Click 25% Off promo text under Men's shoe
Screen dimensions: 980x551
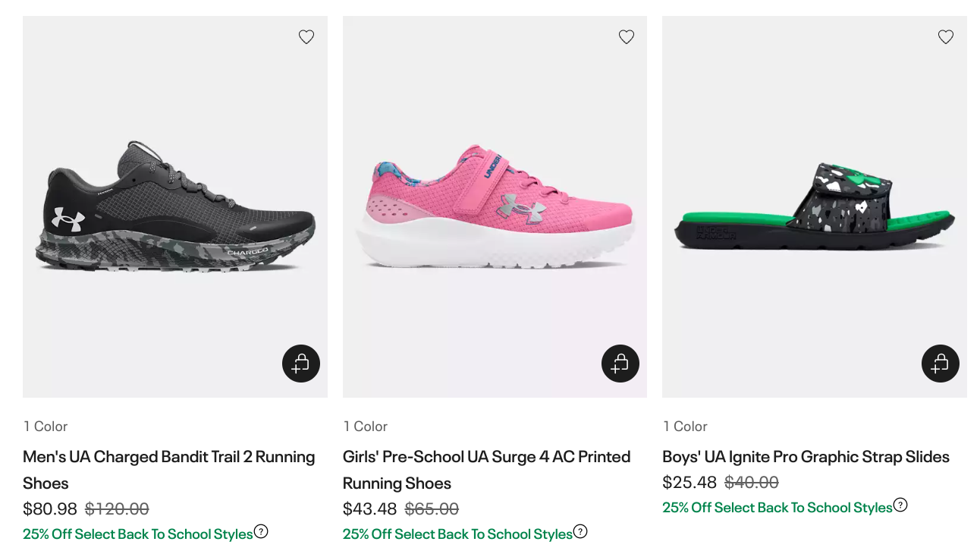[137, 534]
